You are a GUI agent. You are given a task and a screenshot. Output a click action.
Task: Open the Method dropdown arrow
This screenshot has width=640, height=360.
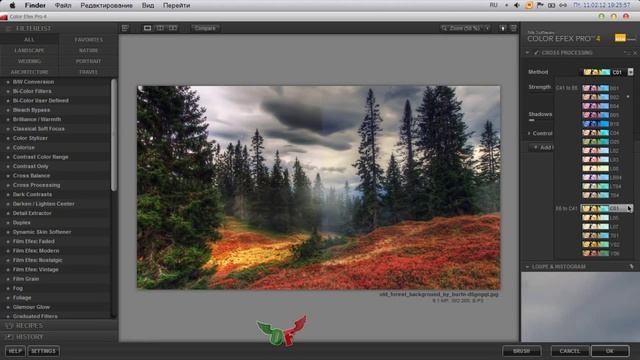[x=630, y=72]
